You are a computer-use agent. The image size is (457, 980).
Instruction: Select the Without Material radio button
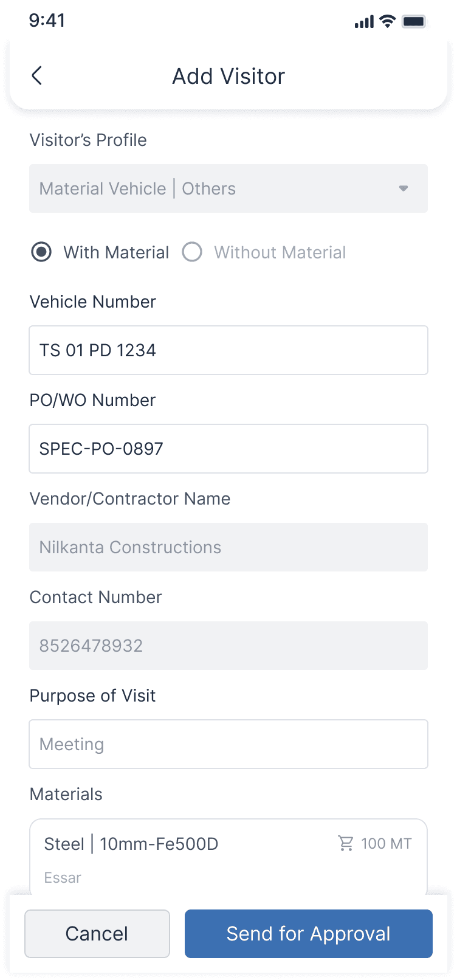point(192,252)
